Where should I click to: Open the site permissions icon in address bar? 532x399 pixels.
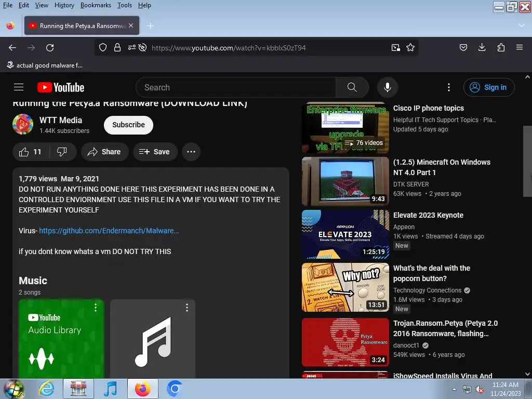click(x=131, y=47)
